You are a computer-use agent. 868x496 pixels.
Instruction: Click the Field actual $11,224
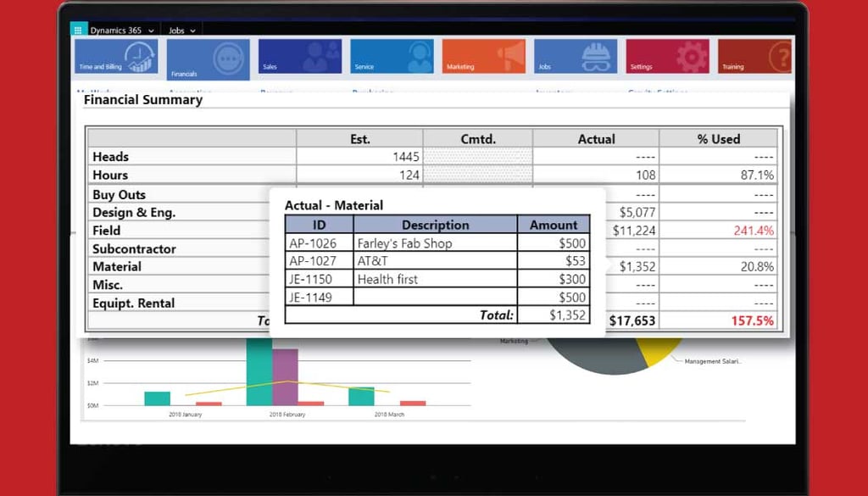coord(634,231)
